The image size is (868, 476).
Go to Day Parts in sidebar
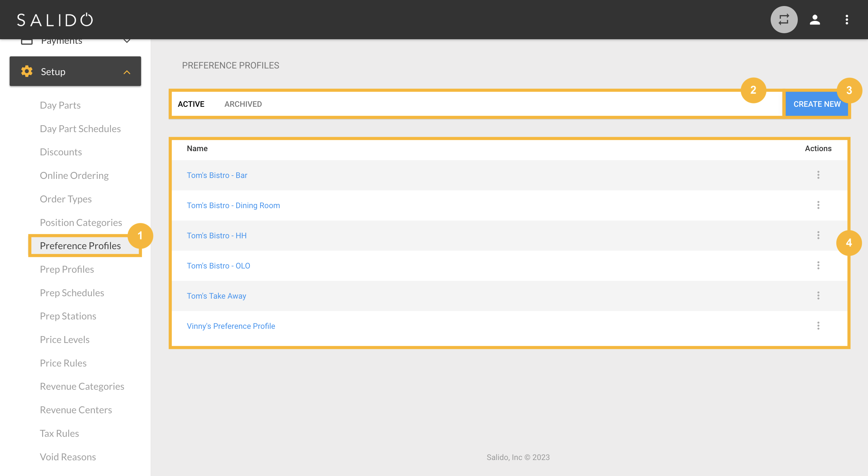(60, 105)
